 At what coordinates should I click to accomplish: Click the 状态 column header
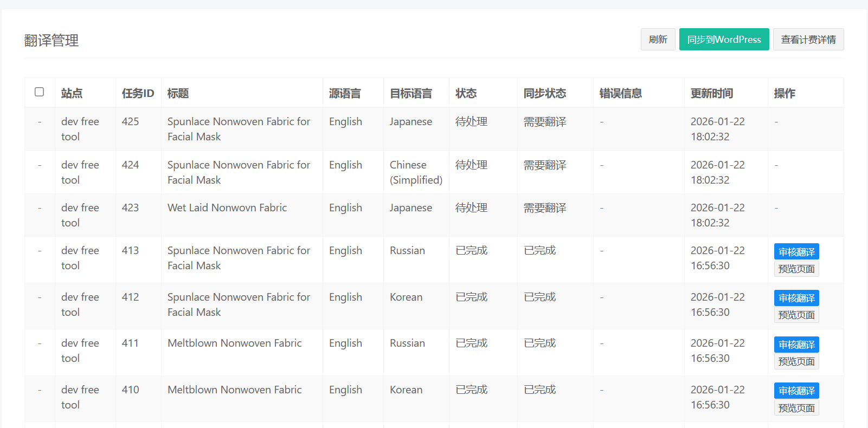tap(466, 93)
